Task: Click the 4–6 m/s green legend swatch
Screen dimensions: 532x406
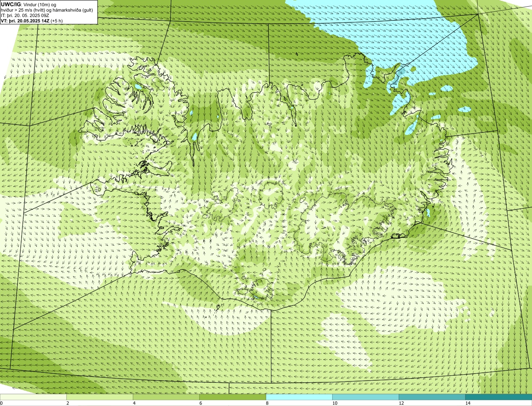Action: [167, 397]
